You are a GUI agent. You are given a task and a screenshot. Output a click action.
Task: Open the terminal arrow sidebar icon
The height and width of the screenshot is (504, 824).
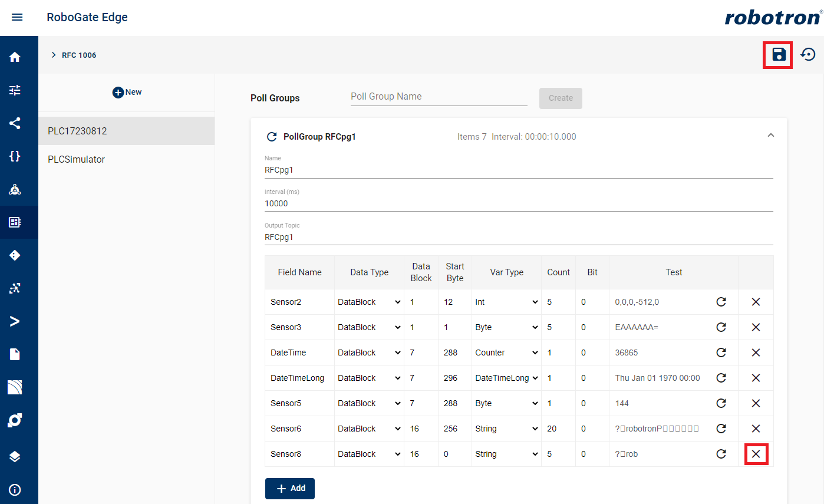[15, 321]
